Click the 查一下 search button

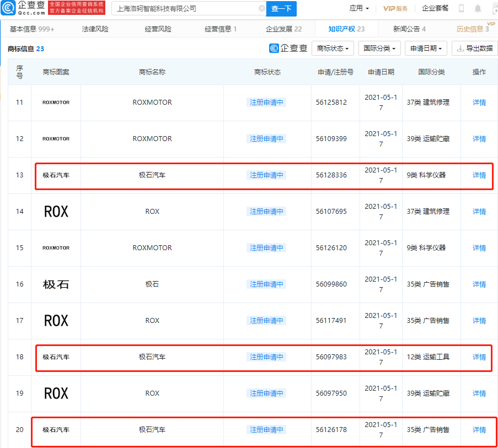281,9
